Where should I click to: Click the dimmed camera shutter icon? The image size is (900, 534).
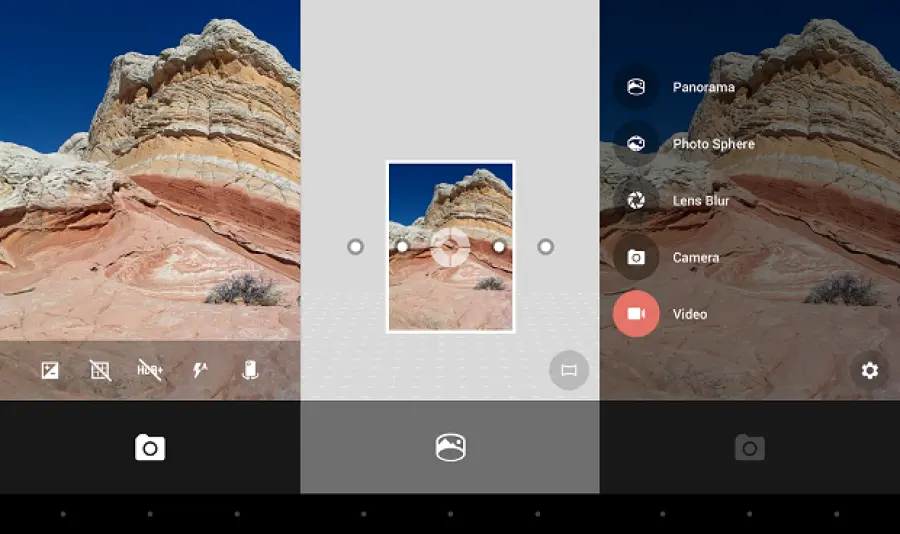pyautogui.click(x=750, y=447)
